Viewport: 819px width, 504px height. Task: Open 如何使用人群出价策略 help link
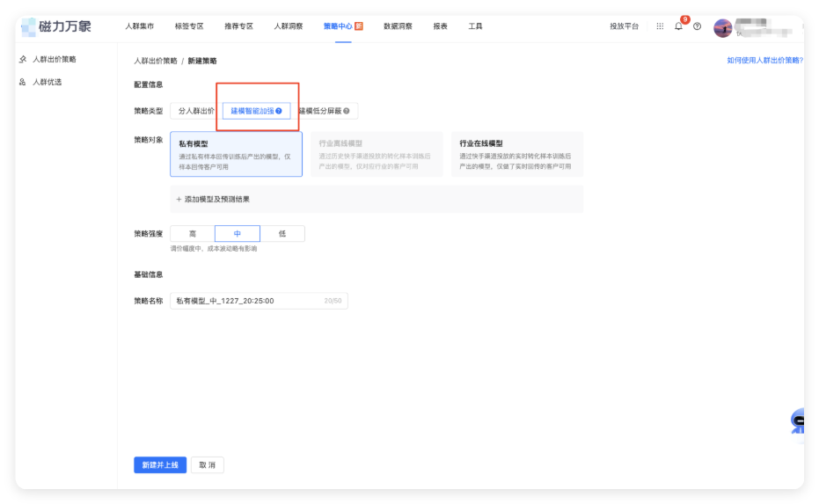coord(765,61)
